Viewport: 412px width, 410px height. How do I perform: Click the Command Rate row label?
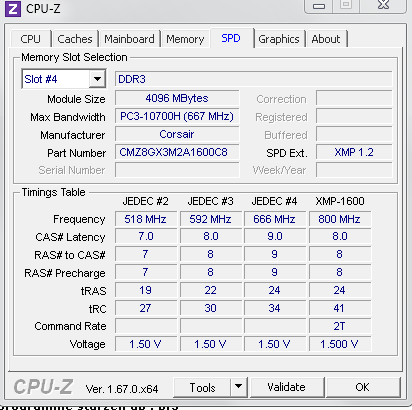[70, 326]
